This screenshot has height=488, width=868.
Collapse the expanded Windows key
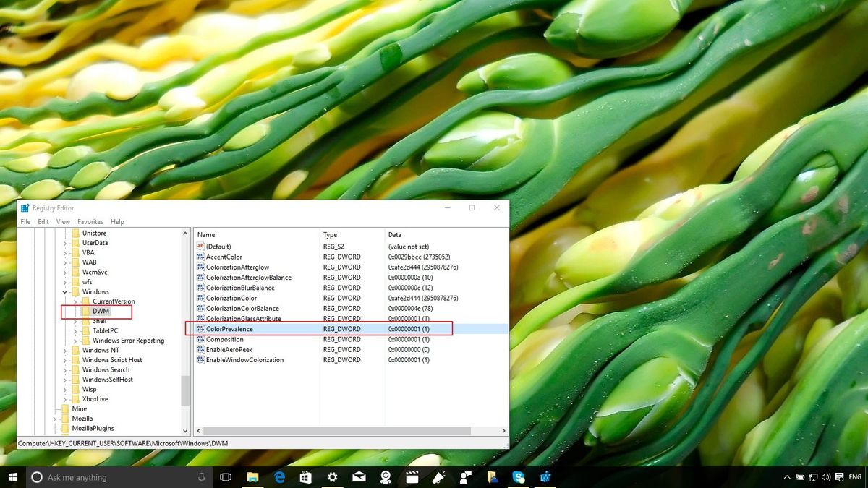coord(65,291)
